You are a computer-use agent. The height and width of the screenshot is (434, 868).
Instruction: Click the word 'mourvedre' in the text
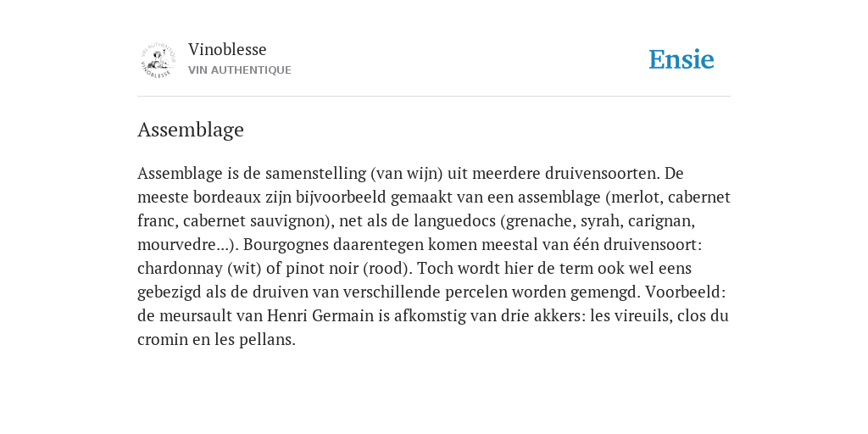click(175, 245)
